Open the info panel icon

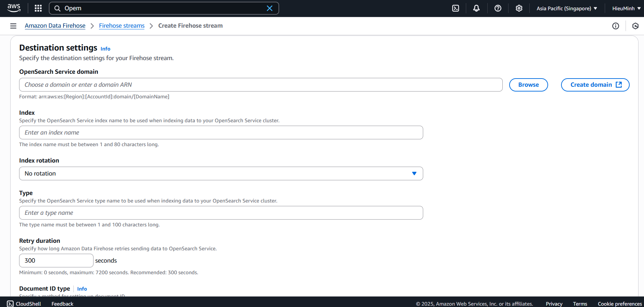(x=616, y=26)
